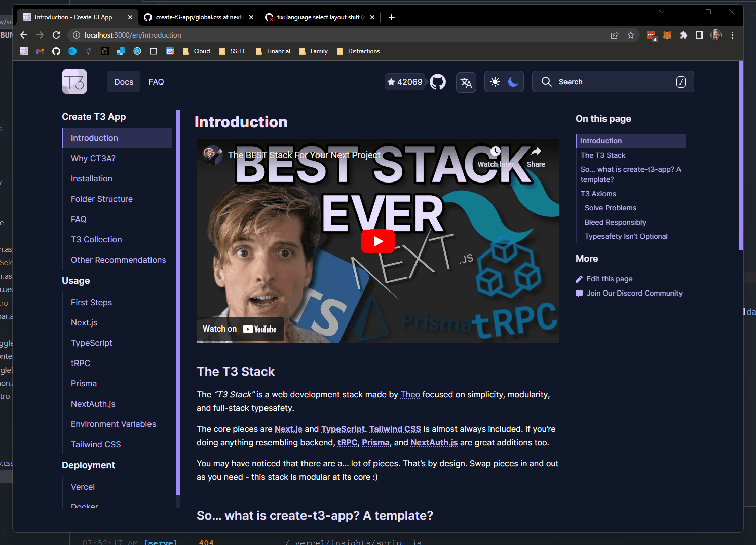Toggle the browser side panel icon
The image size is (756, 545).
click(700, 35)
